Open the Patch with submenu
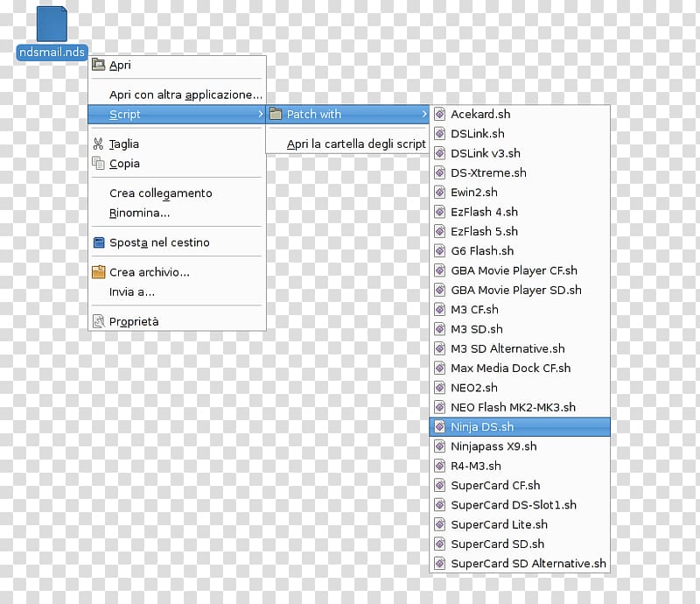Image resolution: width=700 pixels, height=604 pixels. pos(347,115)
